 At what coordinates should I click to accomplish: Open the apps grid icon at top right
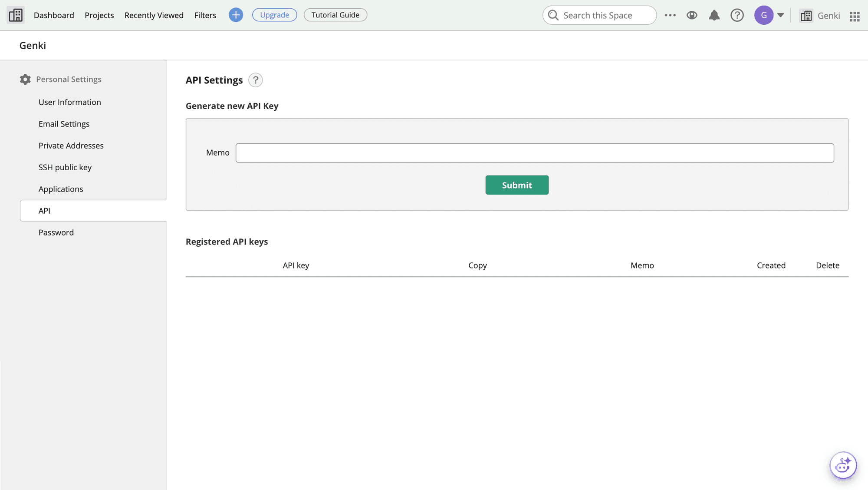tap(854, 16)
